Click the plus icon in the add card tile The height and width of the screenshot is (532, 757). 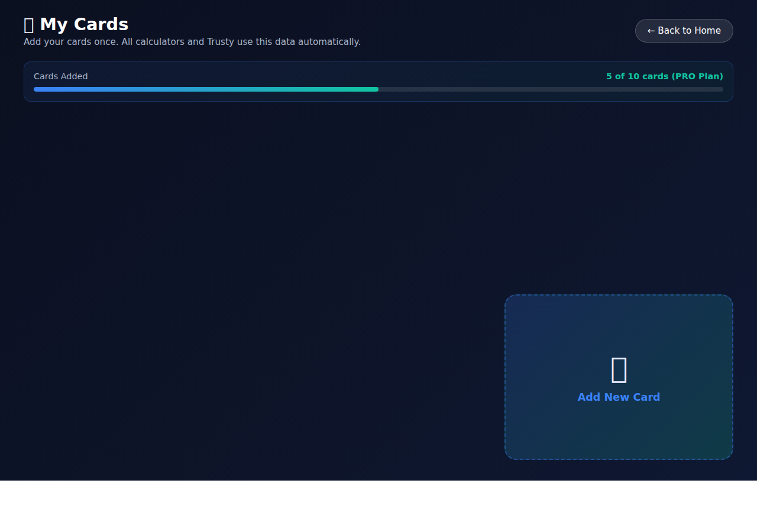[619, 370]
